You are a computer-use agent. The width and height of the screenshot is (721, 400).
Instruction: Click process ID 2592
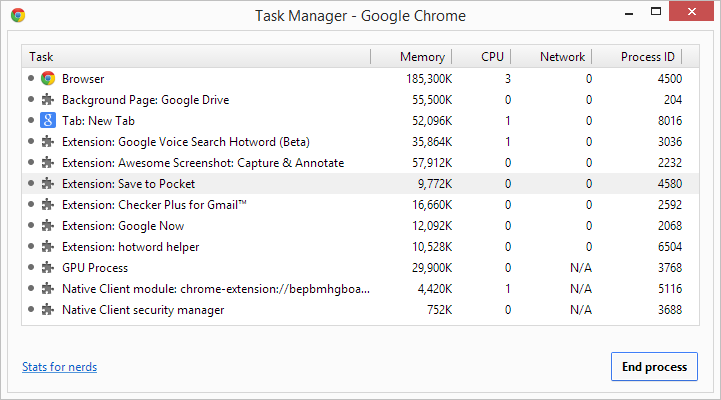pyautogui.click(x=670, y=205)
